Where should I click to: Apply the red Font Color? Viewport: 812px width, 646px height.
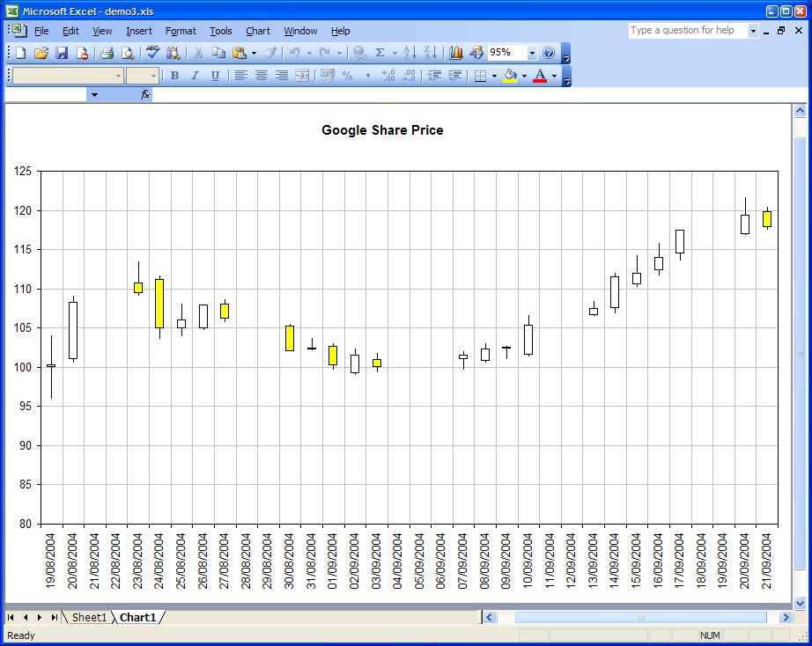pyautogui.click(x=540, y=76)
